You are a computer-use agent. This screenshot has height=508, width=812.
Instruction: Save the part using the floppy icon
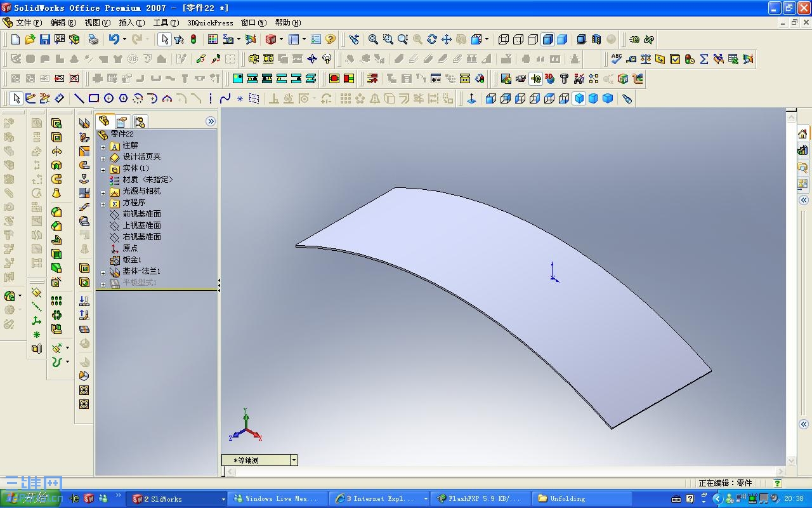click(x=44, y=39)
